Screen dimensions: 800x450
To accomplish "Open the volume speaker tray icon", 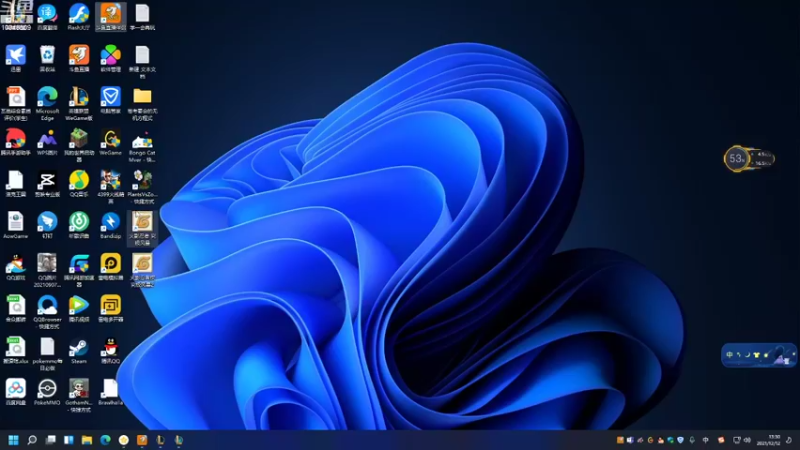I will [x=747, y=440].
